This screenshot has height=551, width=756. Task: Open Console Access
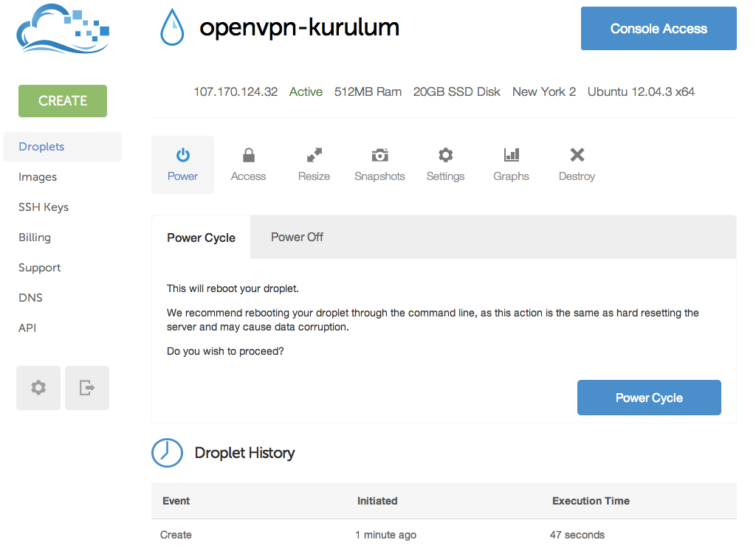point(659,29)
